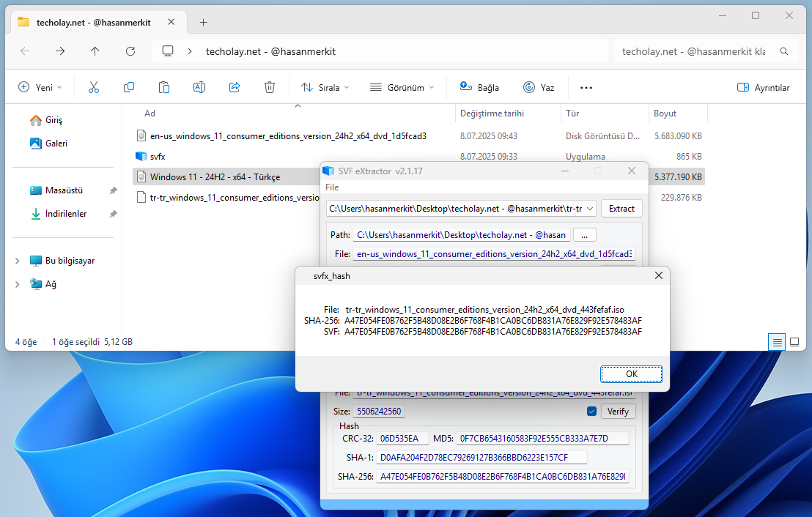Click the Share icon in Explorer toolbar
The height and width of the screenshot is (517, 812).
click(x=235, y=87)
